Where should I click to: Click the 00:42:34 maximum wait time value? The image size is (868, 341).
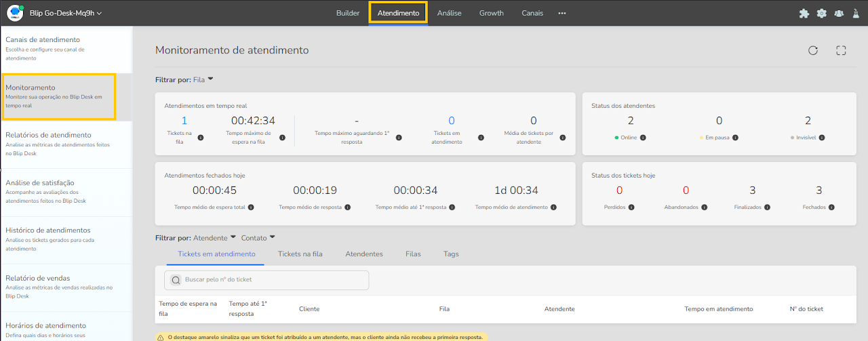(253, 121)
